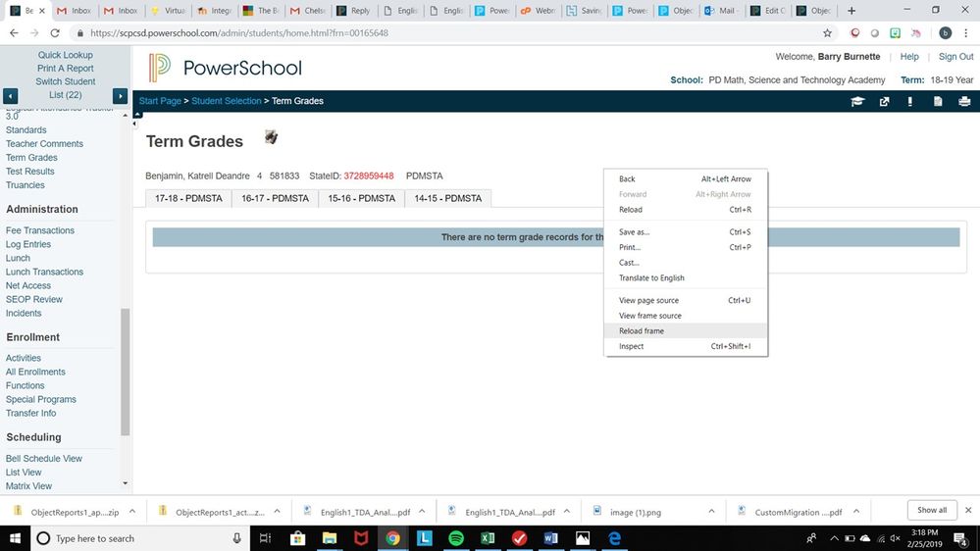Choose Cast... from context menu
The image size is (980, 551).
[686, 263]
